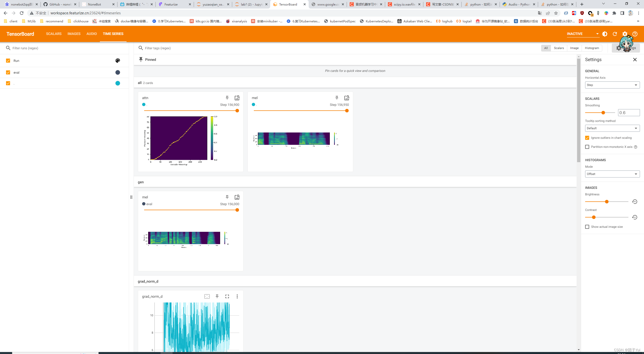Viewport: 644px width, 354px height.
Task: Toggle actual size on attn card
Action: (237, 98)
